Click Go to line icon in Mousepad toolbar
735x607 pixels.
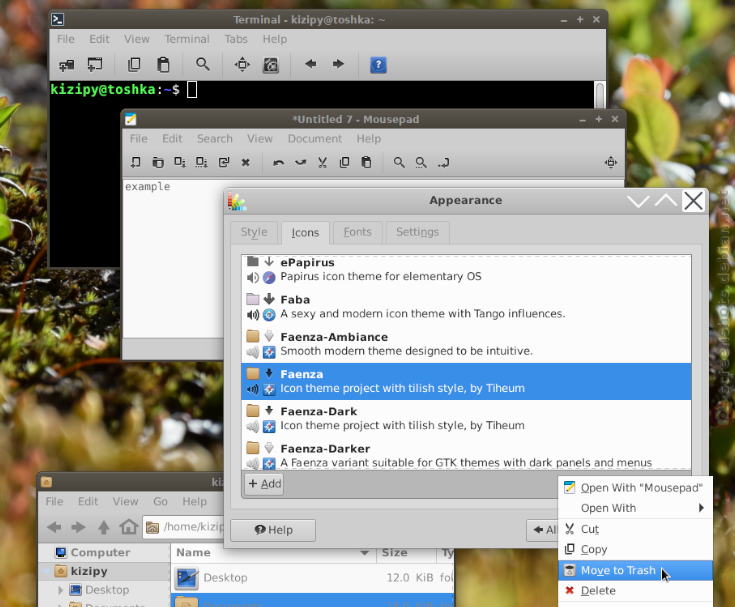coord(443,163)
